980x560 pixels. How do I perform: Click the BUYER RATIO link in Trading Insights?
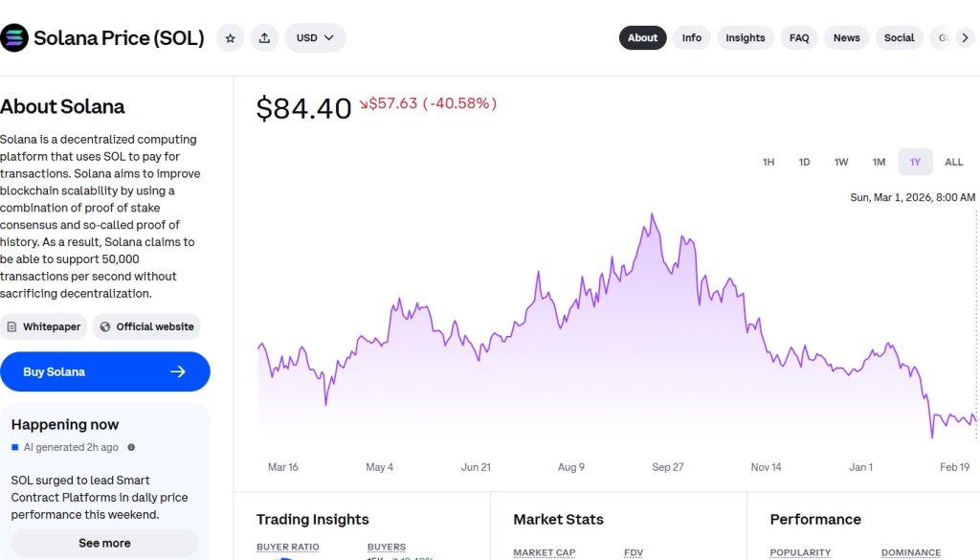pyautogui.click(x=287, y=547)
